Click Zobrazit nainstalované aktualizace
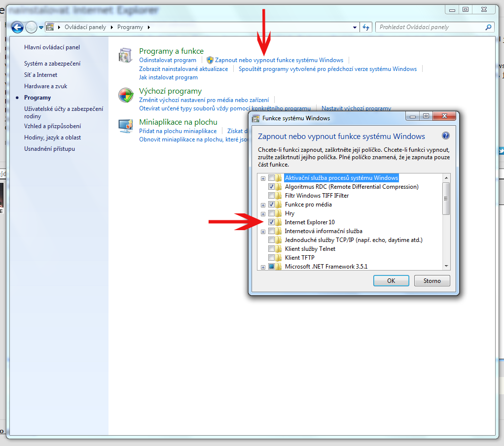 (x=183, y=69)
